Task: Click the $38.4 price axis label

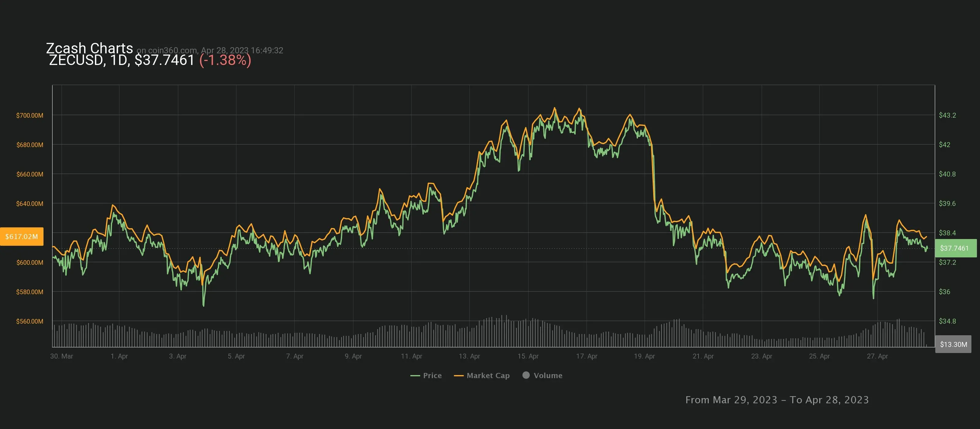Action: (947, 233)
